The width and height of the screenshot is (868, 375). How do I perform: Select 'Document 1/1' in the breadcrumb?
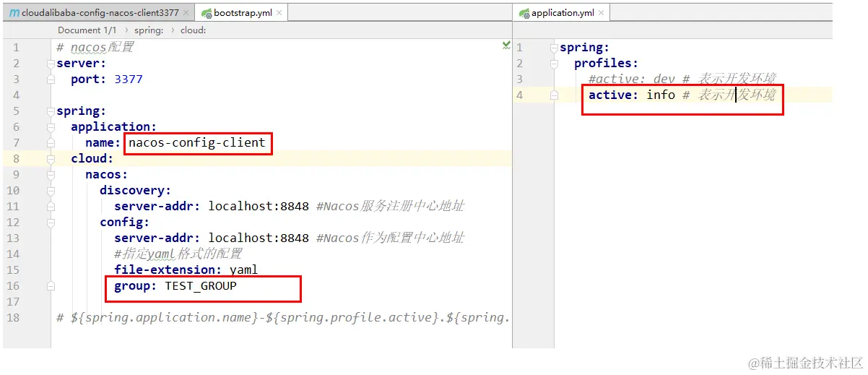click(87, 30)
